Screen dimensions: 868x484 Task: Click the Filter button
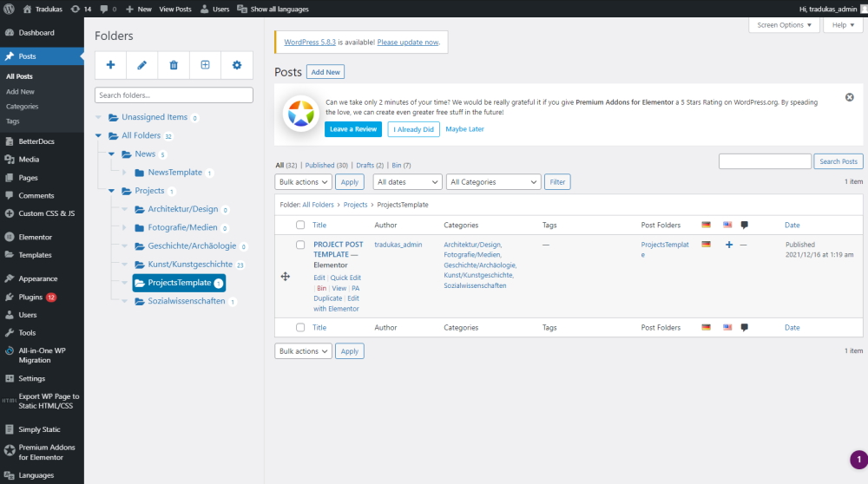click(557, 182)
